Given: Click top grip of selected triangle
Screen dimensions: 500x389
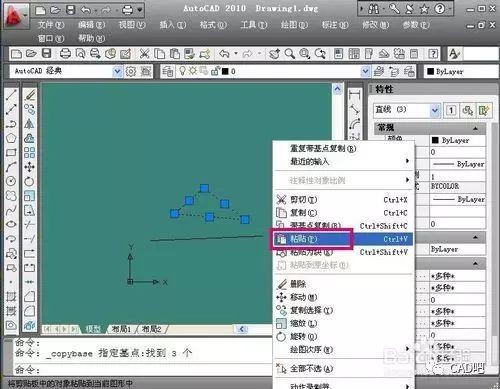Looking at the screenshot, I should (x=204, y=188).
